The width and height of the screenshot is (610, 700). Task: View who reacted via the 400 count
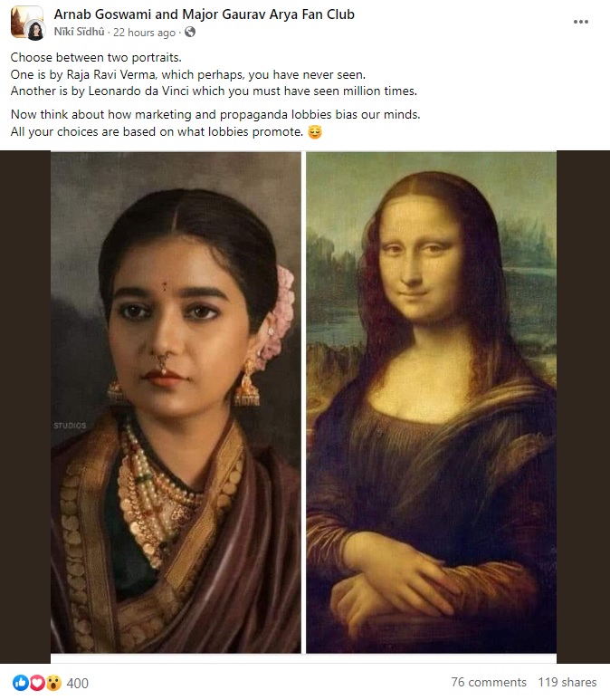coord(78,683)
